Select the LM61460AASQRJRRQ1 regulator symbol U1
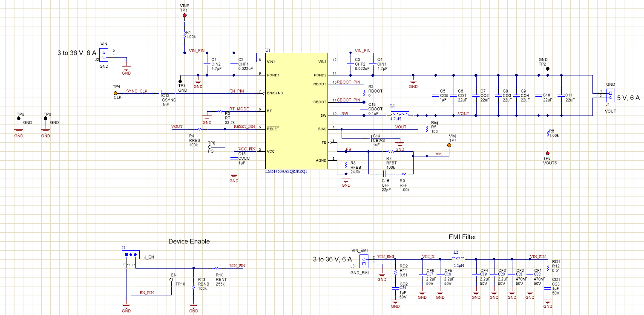This screenshot has width=644, height=315. [296, 111]
